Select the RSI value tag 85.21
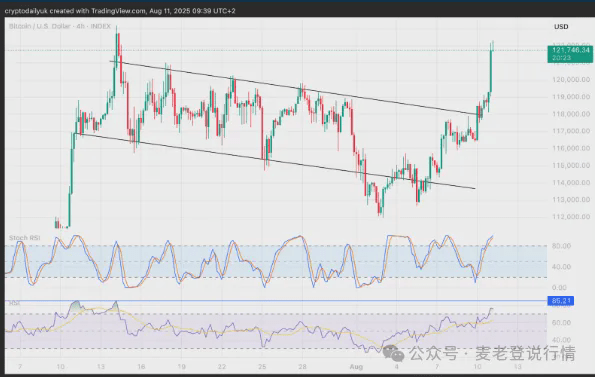The height and width of the screenshot is (377, 595). [x=561, y=301]
